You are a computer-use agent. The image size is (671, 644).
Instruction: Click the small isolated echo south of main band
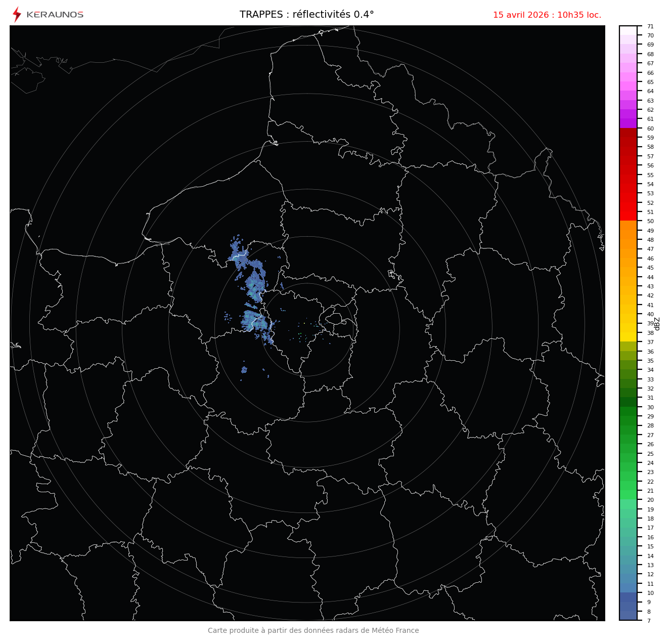(x=244, y=370)
